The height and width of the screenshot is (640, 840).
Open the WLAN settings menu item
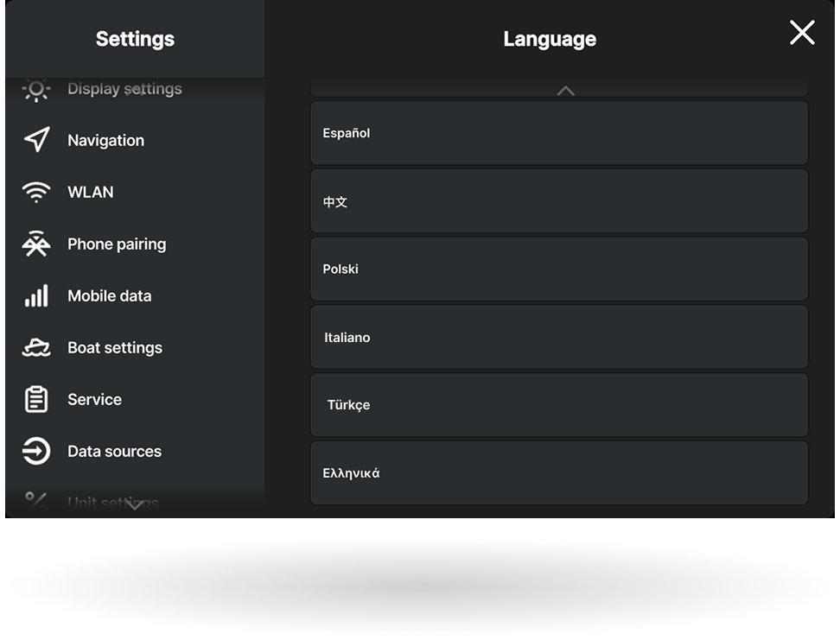[x=91, y=193]
